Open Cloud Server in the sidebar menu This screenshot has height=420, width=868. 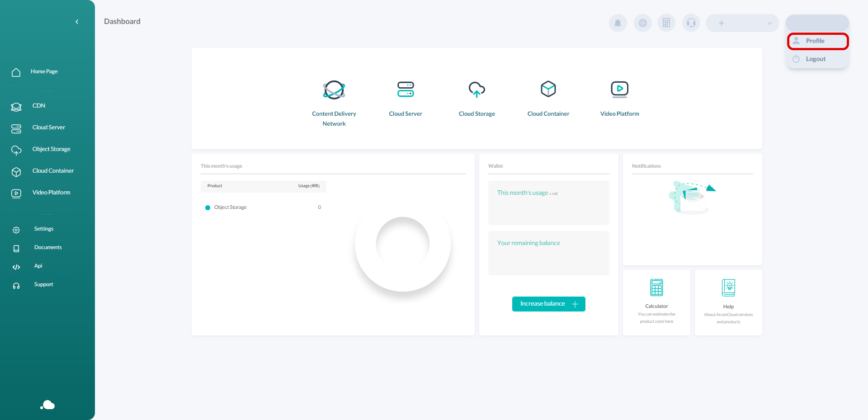click(49, 127)
